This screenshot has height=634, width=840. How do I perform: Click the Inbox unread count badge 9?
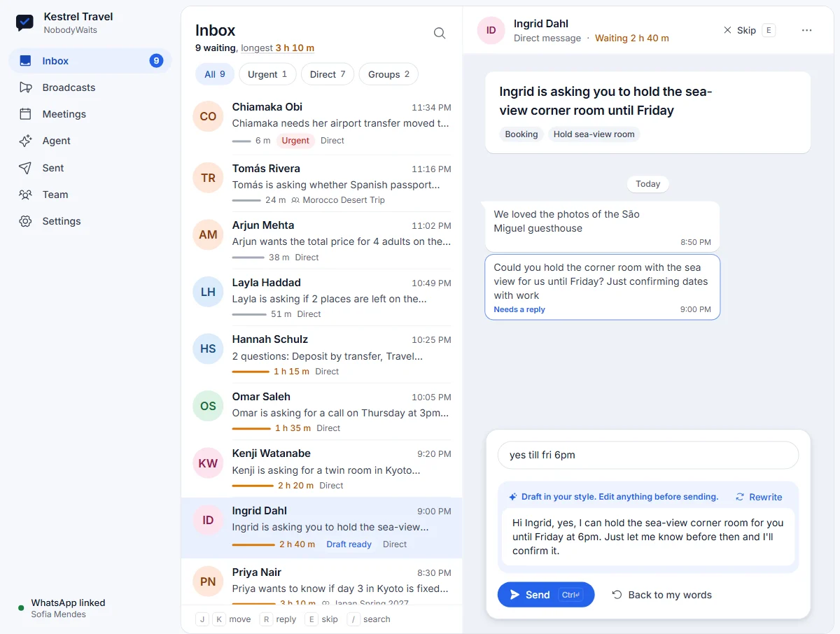pos(156,61)
